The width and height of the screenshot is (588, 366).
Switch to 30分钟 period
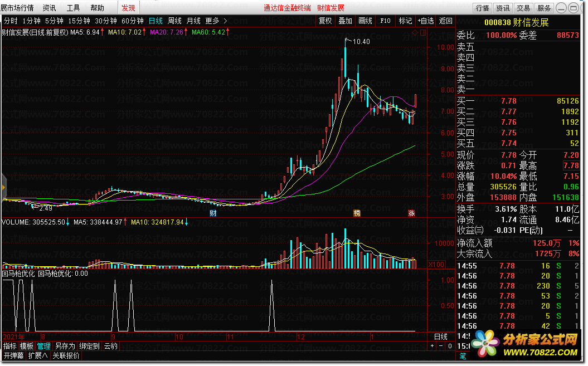[106, 21]
